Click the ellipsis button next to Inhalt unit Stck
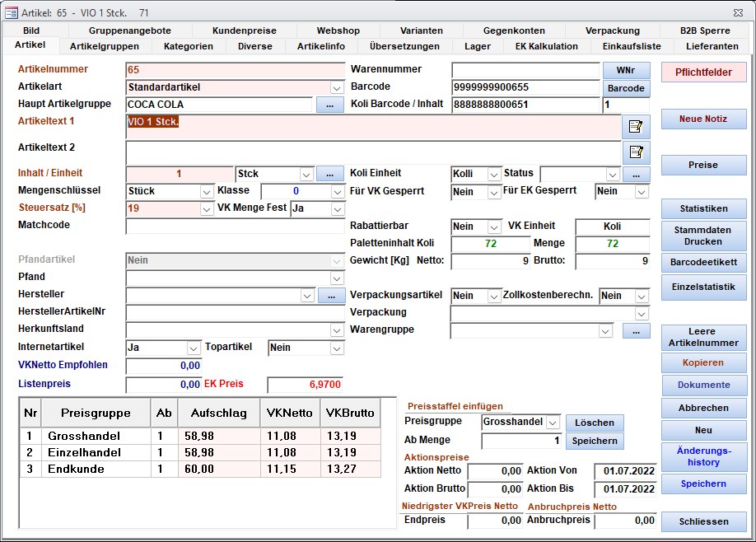 330,174
